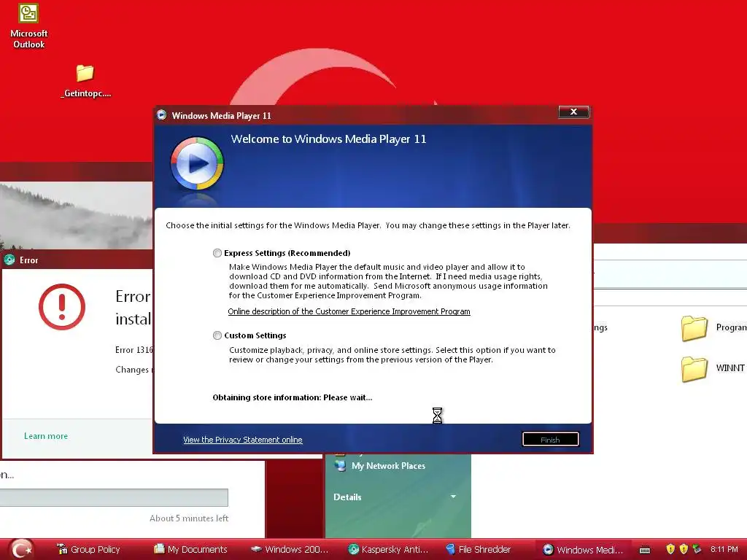Click the Start button on taskbar
Image resolution: width=747 pixels, height=560 pixels.
[x=21, y=550]
